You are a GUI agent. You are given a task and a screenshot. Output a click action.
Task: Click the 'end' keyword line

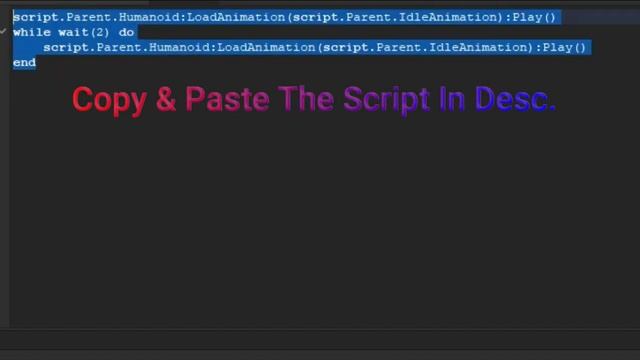(x=24, y=62)
